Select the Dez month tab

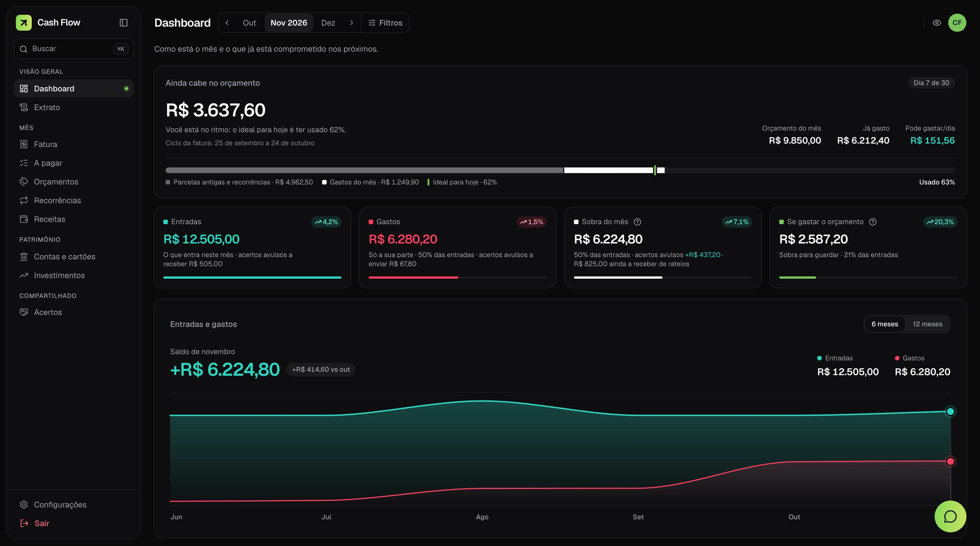[328, 23]
